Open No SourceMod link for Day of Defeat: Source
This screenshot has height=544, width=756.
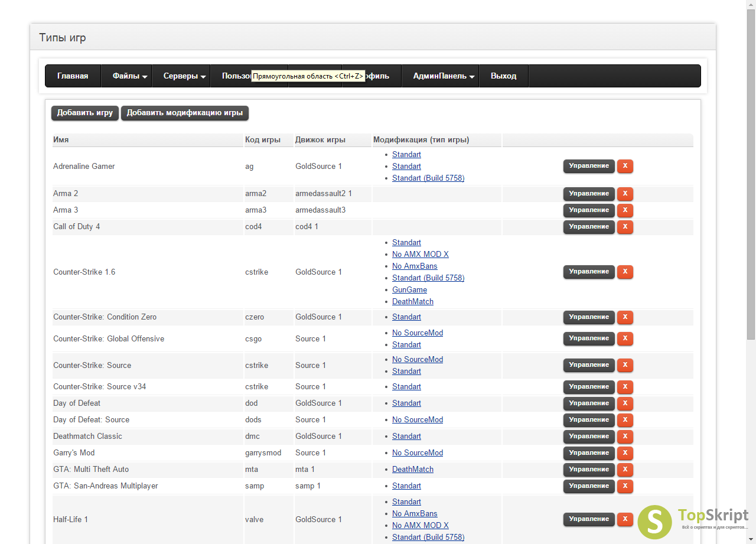tap(418, 419)
